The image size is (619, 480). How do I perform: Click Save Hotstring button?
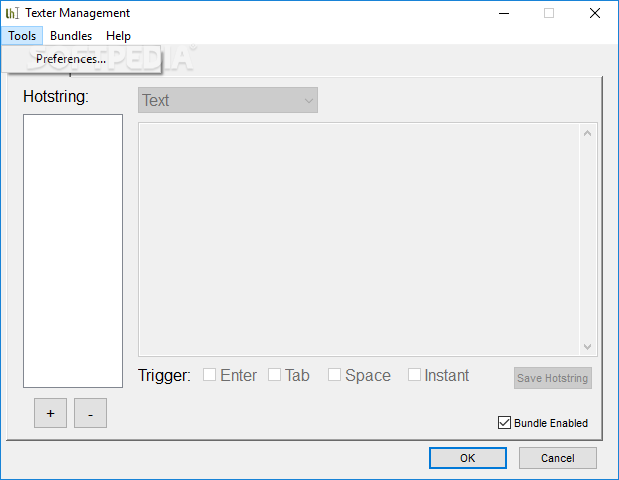click(x=553, y=378)
